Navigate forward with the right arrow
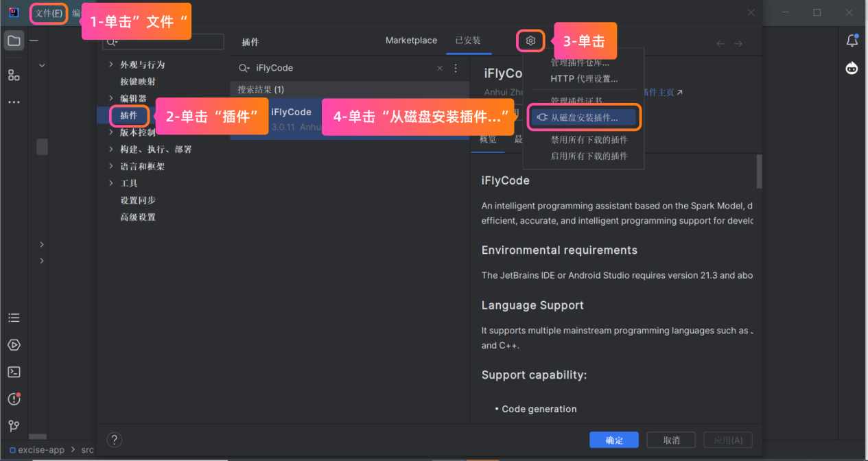The width and height of the screenshot is (868, 461). [738, 44]
